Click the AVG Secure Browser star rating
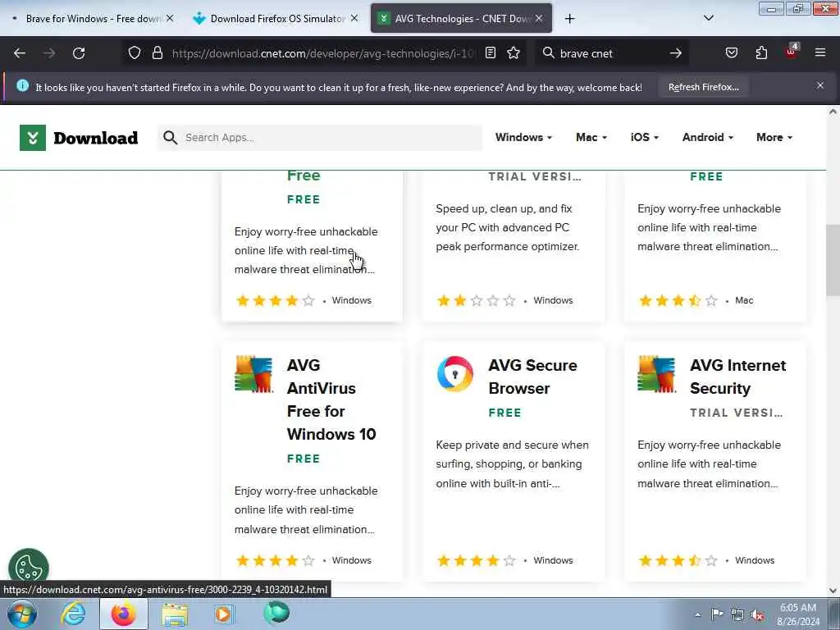 click(x=476, y=560)
